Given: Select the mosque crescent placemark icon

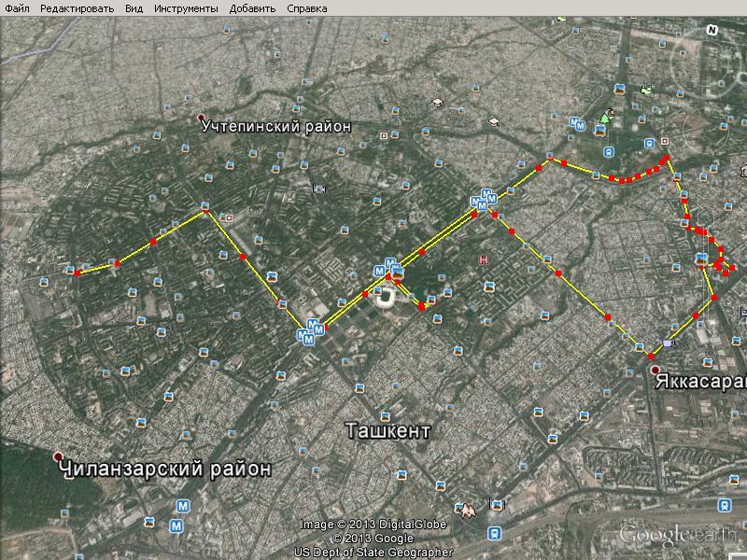Looking at the screenshot, I should coord(606,116).
